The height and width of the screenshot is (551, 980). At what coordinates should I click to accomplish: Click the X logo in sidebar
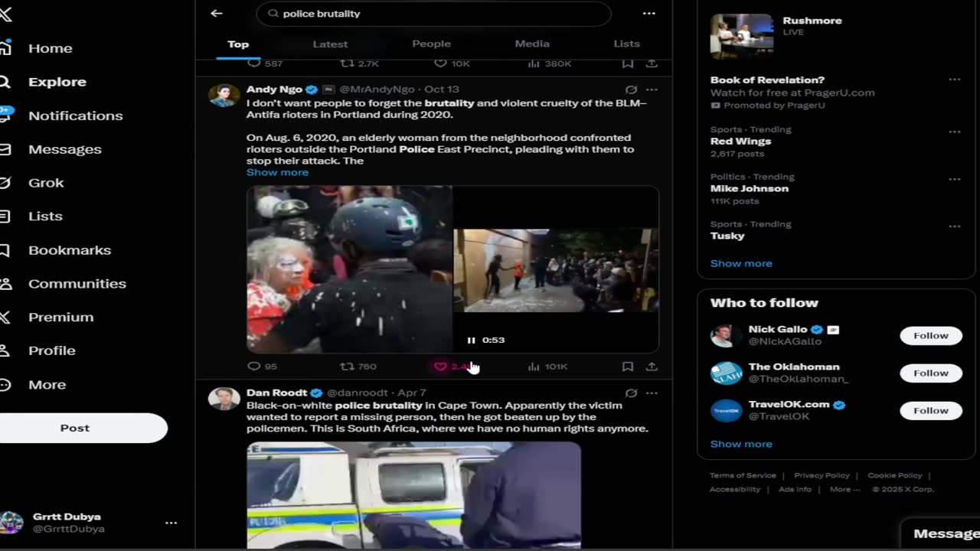coord(4,14)
